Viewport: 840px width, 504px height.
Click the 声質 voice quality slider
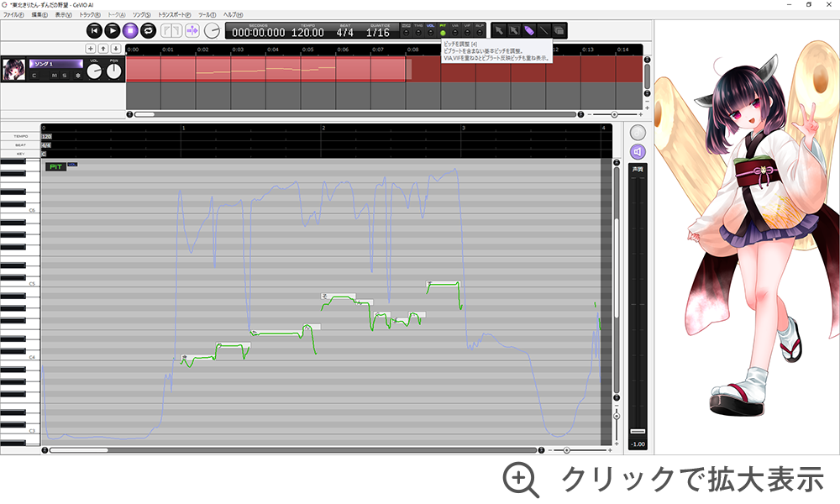pos(638,431)
